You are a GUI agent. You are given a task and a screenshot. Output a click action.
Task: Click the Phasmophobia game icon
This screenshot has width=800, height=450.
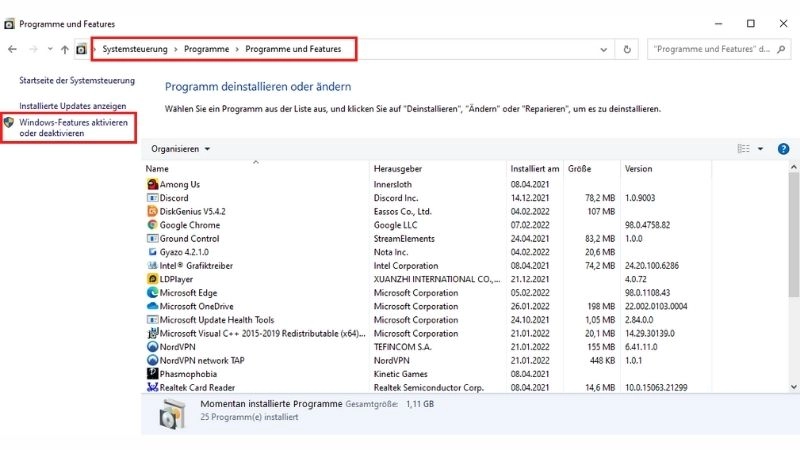click(x=152, y=374)
